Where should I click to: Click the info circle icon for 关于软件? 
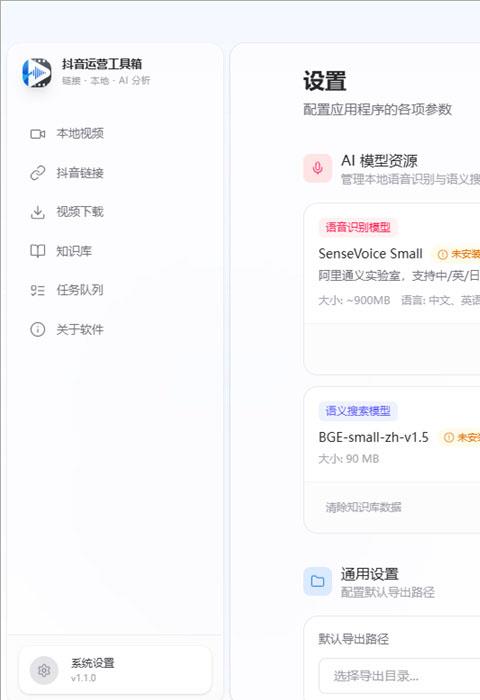point(38,329)
